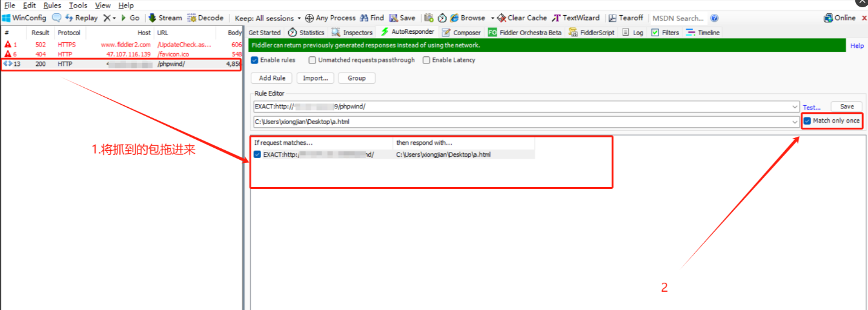The width and height of the screenshot is (868, 310).
Task: Switch to the Composer tab
Action: [x=462, y=33]
